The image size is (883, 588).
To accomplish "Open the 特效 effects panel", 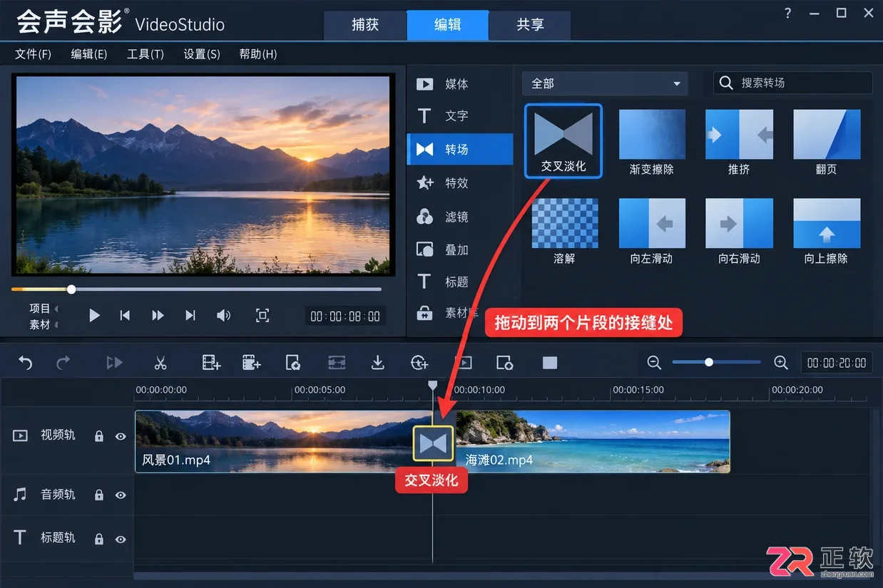I will click(459, 183).
